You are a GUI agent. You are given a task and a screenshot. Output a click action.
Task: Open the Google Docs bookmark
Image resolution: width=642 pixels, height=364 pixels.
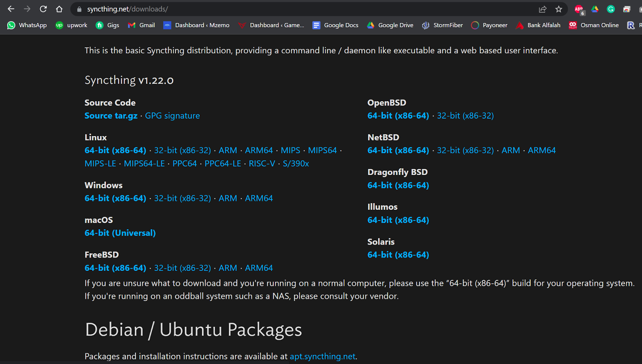point(335,25)
